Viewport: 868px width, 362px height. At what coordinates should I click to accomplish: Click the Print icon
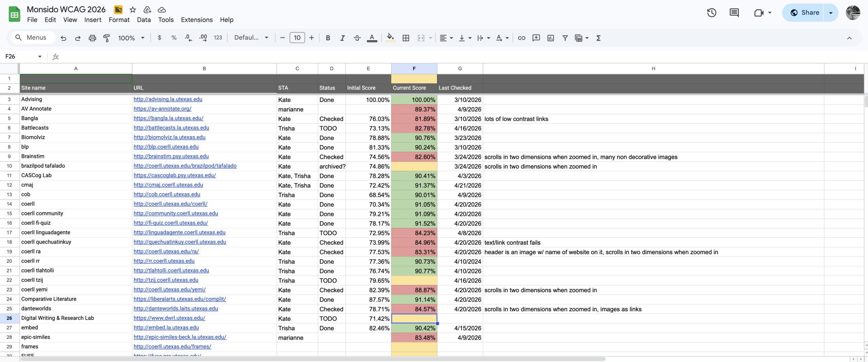[92, 38]
